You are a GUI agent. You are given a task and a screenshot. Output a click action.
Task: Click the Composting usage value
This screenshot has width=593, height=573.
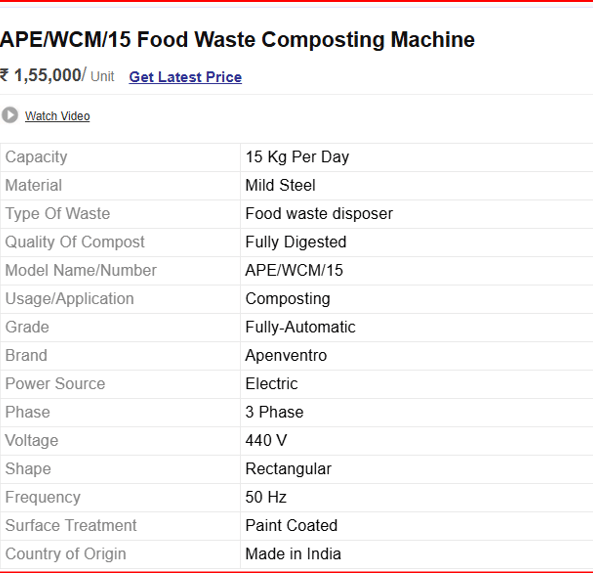[288, 299]
